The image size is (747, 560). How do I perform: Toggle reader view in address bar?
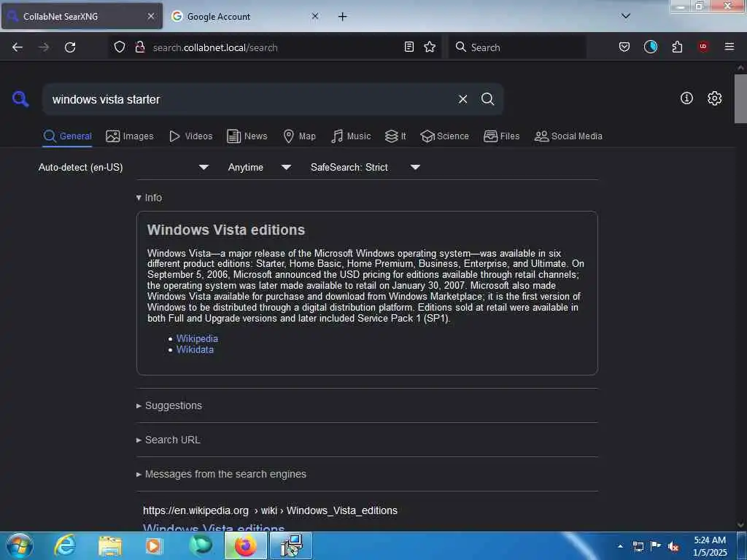click(409, 47)
